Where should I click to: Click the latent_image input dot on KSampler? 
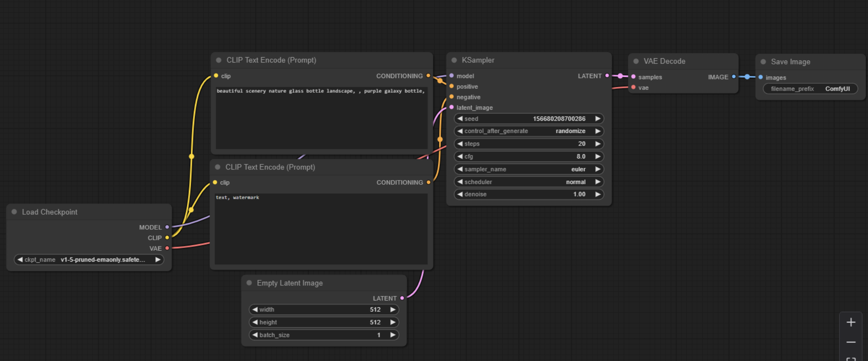click(452, 107)
